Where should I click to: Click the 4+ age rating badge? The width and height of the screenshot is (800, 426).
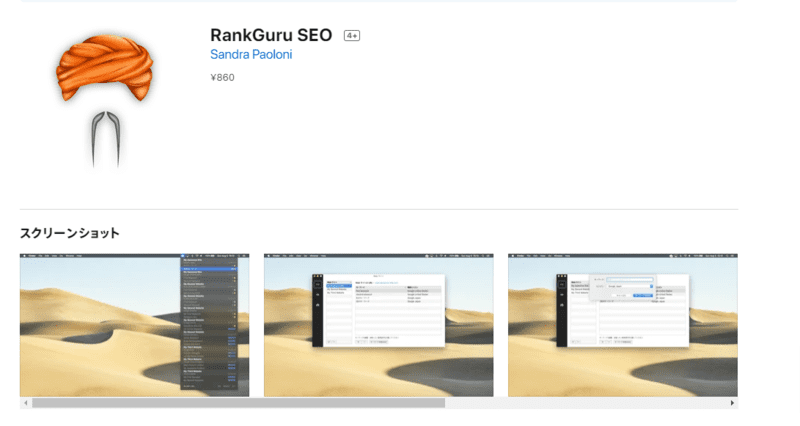tap(352, 36)
